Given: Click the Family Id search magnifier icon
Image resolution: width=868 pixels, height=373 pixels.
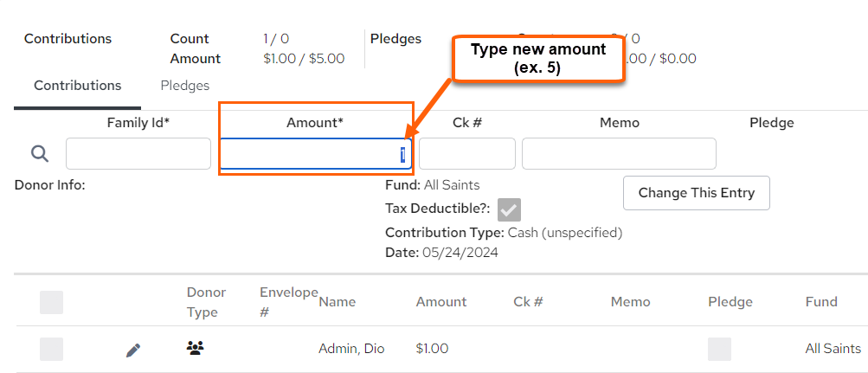Looking at the screenshot, I should pos(39,153).
